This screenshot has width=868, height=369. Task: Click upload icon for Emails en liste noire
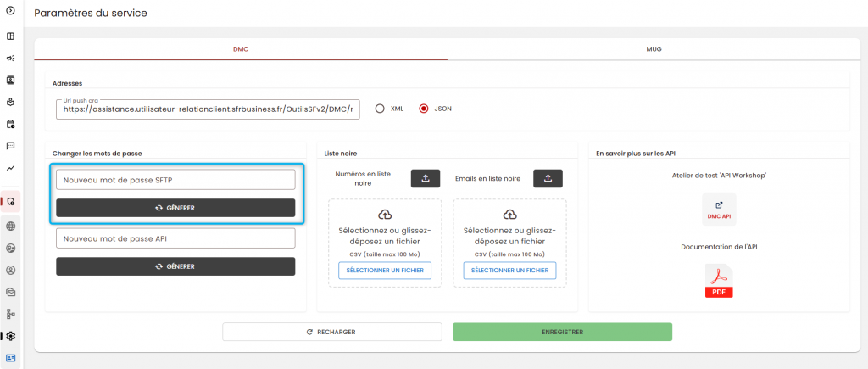548,178
